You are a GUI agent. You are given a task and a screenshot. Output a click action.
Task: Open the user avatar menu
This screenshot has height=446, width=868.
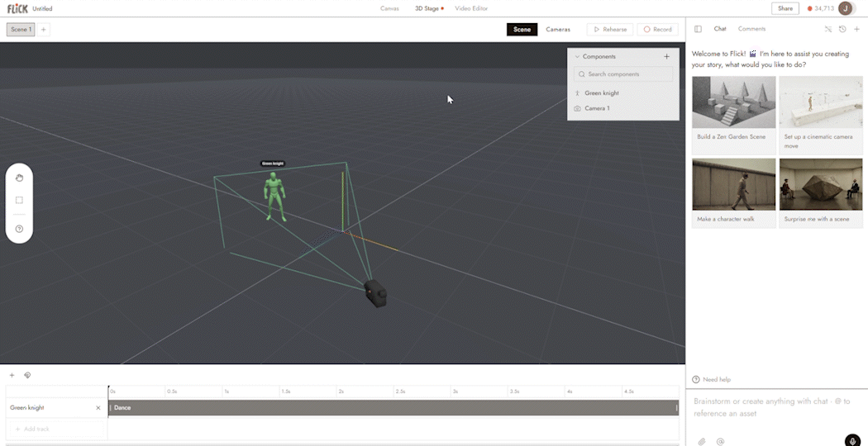(846, 8)
